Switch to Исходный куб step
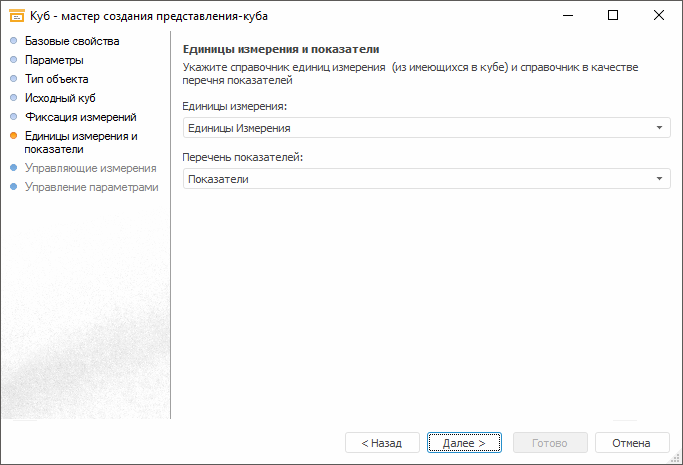This screenshot has width=683, height=465. [60, 98]
